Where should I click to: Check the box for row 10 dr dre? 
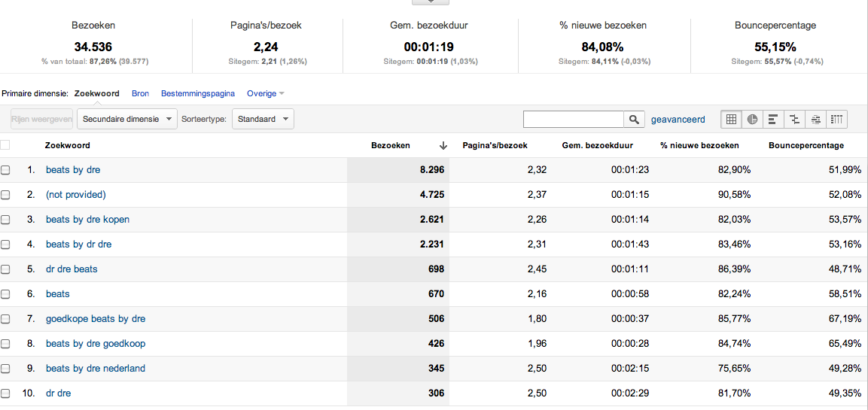coord(5,393)
